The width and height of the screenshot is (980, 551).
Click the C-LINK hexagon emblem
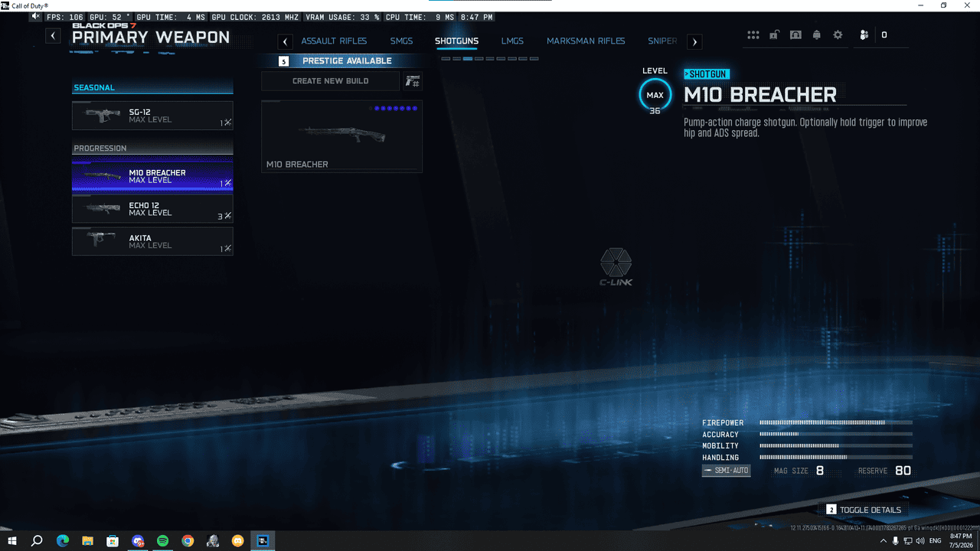point(616,263)
